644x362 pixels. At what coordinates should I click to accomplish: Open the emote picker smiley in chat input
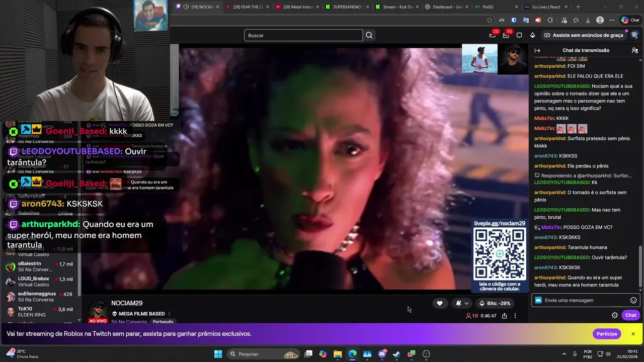[633, 300]
